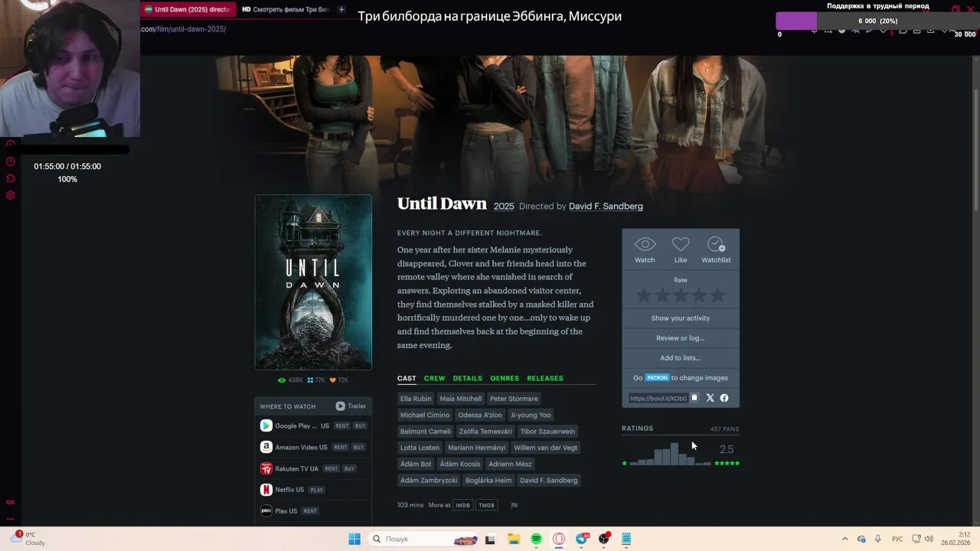
Task: Open Review or log...
Action: click(x=681, y=338)
